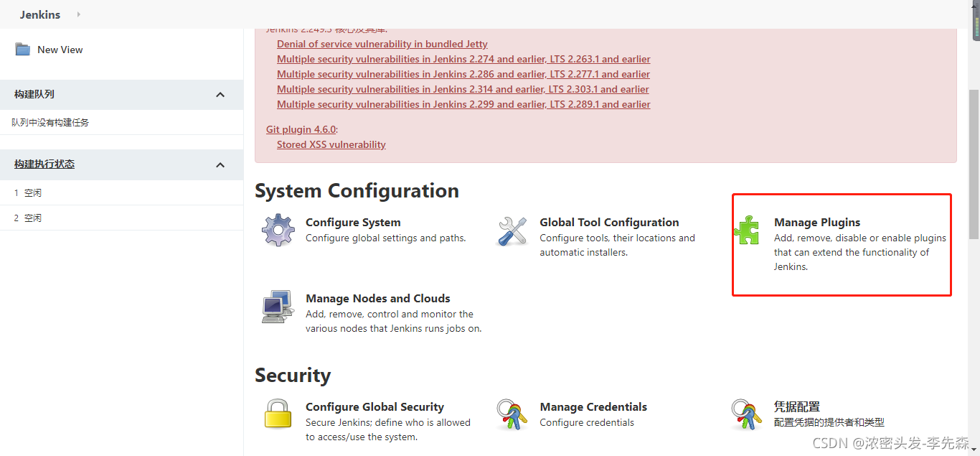Click the green puzzle Manage Plugins icon
Image resolution: width=980 pixels, height=456 pixels.
tap(747, 231)
